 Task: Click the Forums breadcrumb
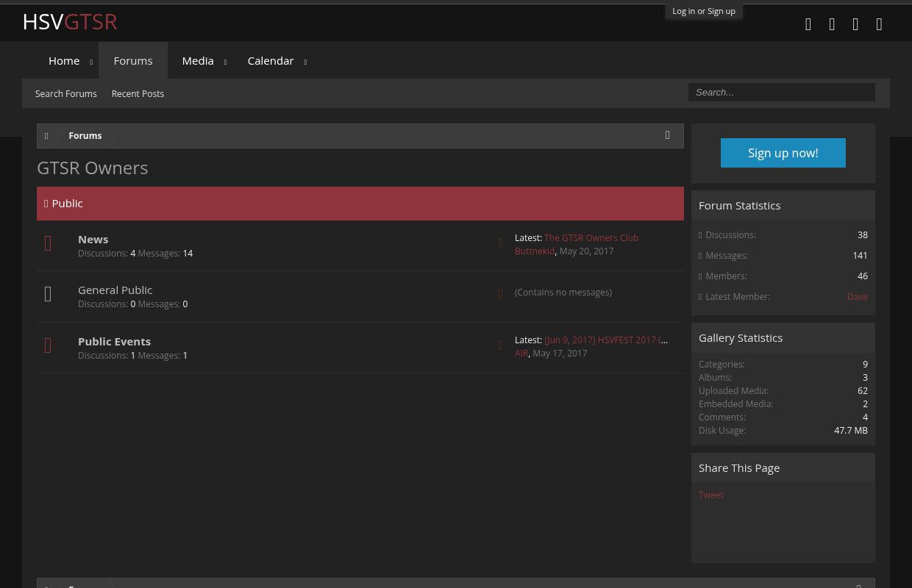click(85, 136)
